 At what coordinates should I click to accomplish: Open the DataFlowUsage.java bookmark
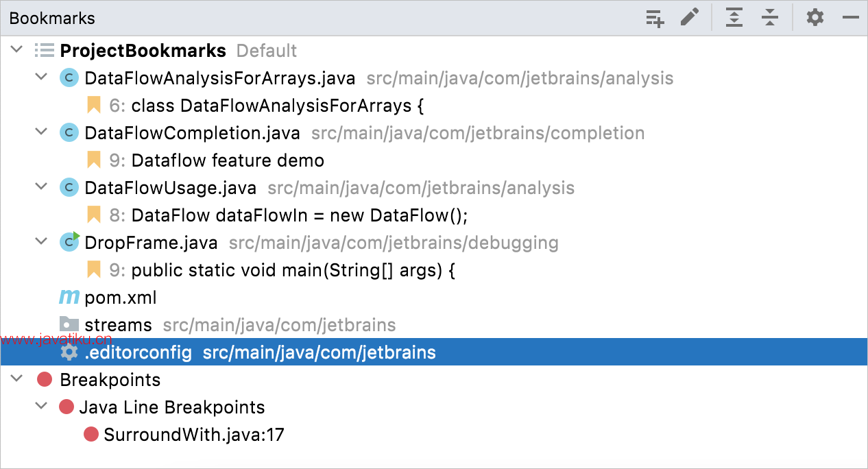coord(170,188)
